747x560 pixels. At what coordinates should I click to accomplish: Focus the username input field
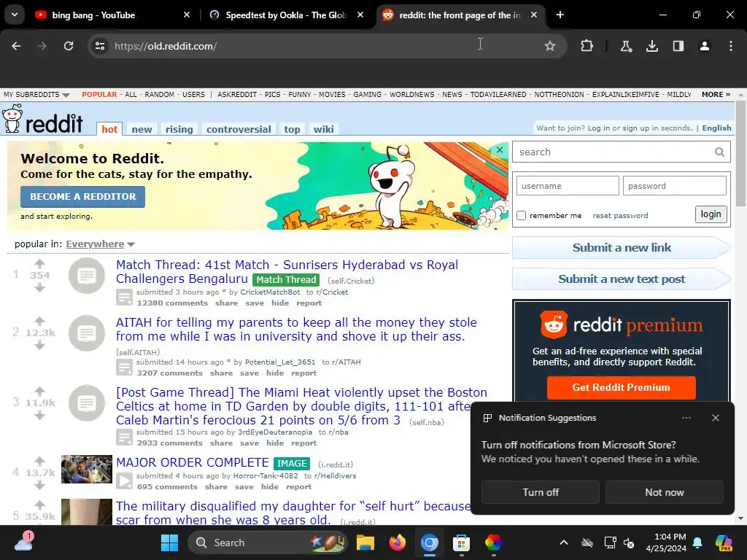568,186
